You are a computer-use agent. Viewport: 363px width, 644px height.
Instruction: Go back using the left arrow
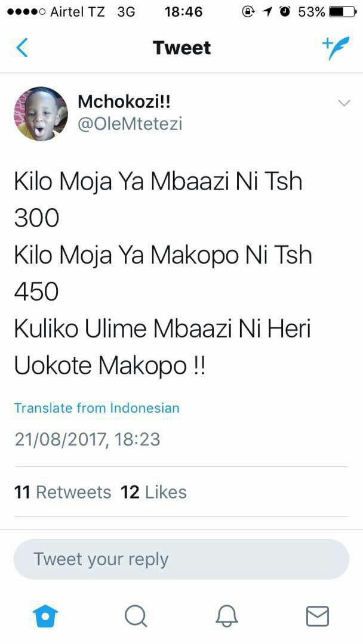coord(21,48)
